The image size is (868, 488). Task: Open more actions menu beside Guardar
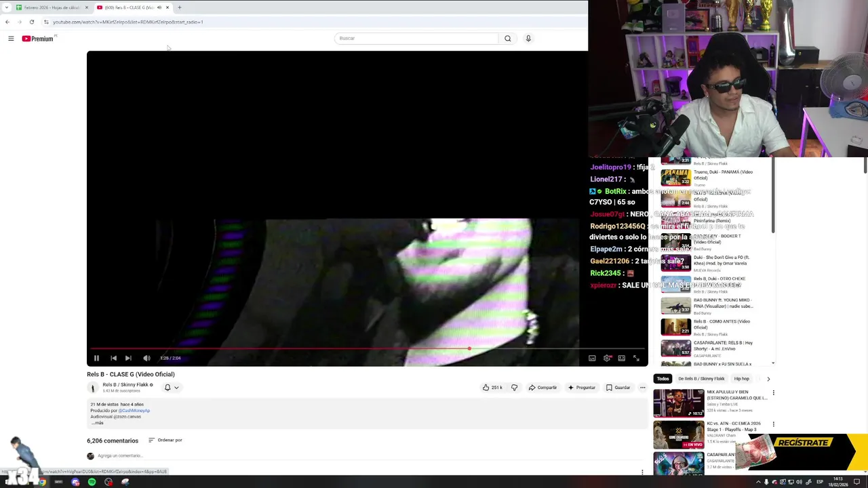point(643,388)
